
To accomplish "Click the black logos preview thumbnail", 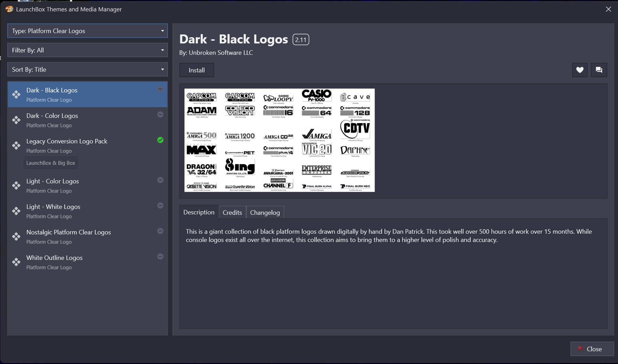I will click(280, 140).
